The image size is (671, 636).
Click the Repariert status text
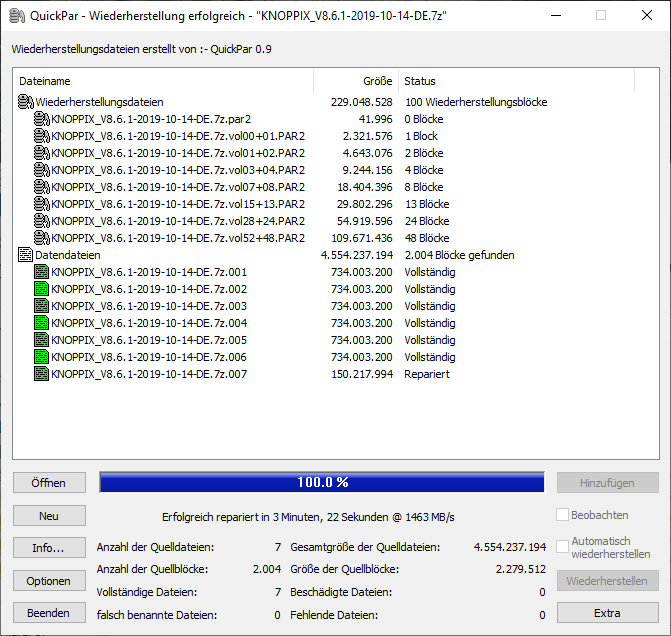pyautogui.click(x=427, y=374)
